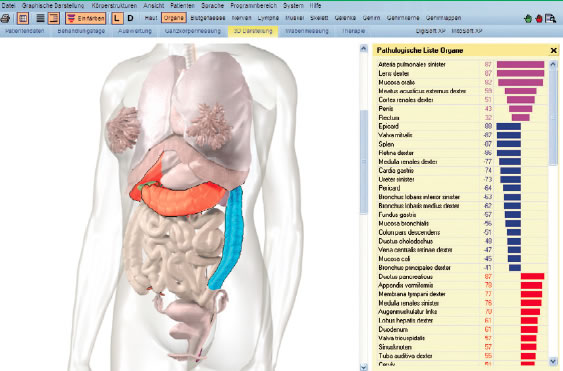563x371 pixels.
Task: Open the 3D Darstellung tab
Action: click(x=253, y=31)
